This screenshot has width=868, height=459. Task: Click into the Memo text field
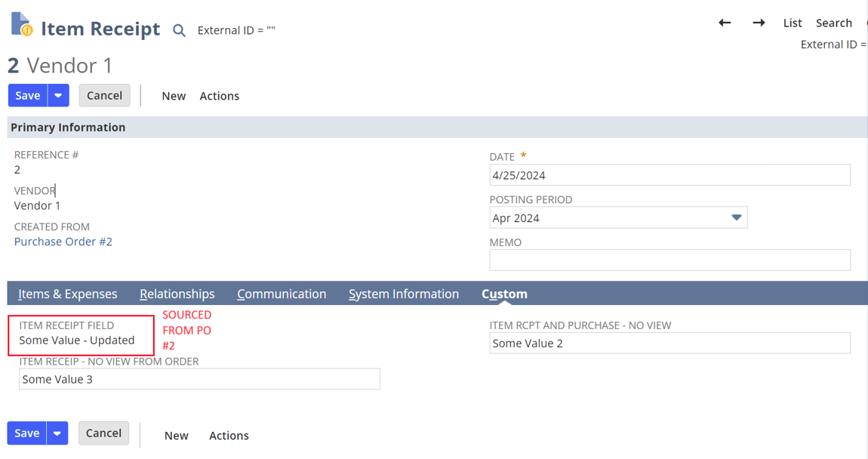[669, 260]
